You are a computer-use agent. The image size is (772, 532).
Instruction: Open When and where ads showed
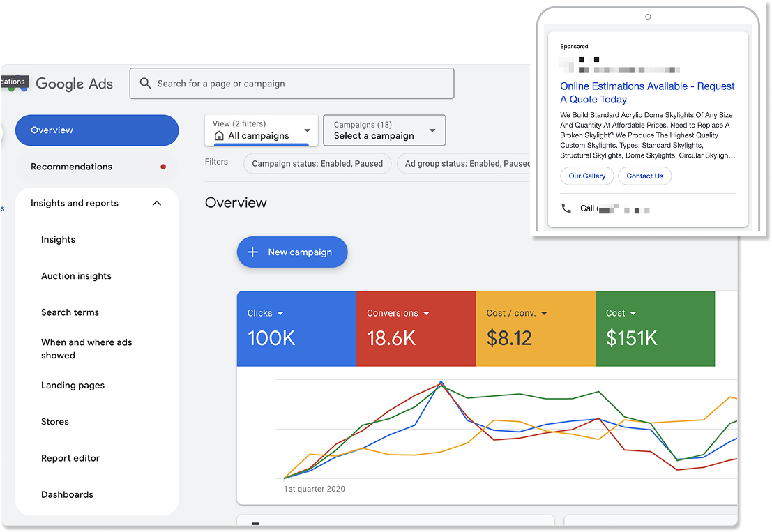86,349
